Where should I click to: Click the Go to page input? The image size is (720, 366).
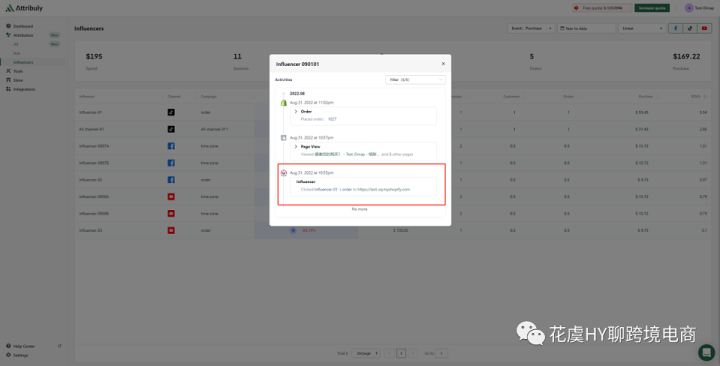[441, 353]
